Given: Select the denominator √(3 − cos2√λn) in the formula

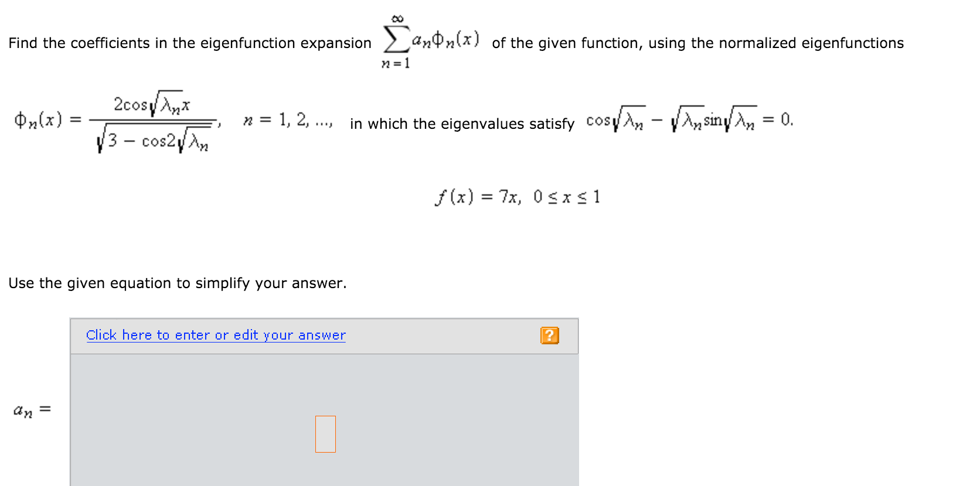Looking at the screenshot, I should pyautogui.click(x=154, y=139).
